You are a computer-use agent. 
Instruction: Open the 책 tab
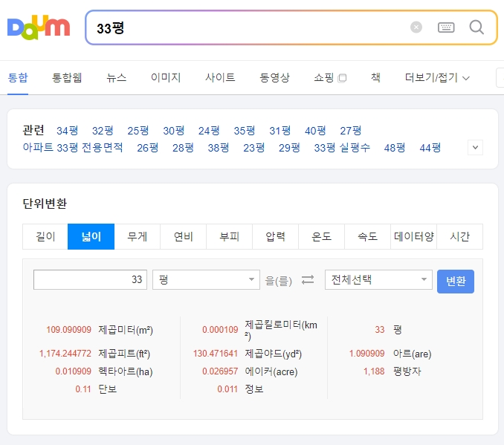pos(375,78)
